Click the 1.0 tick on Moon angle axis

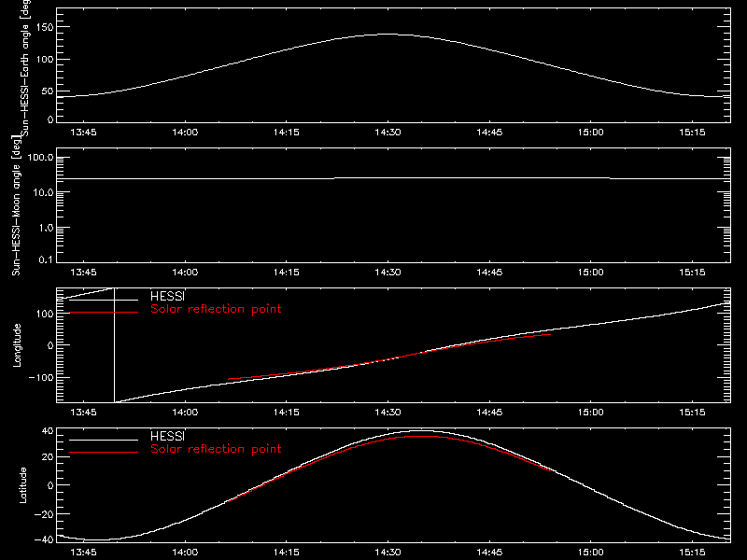(46, 228)
